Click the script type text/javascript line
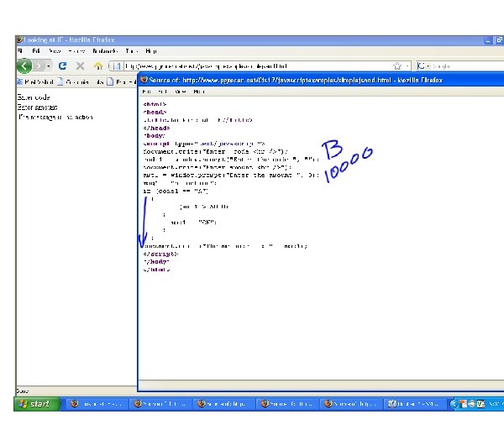 click(204, 144)
